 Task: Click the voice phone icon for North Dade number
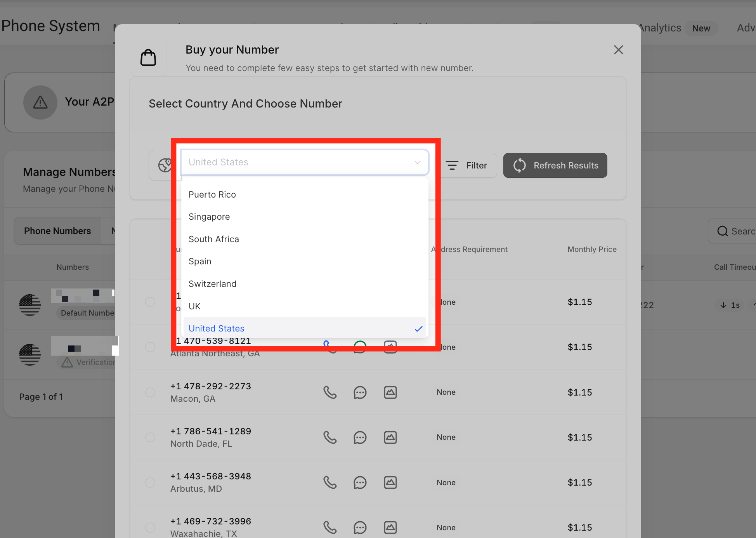coord(330,437)
